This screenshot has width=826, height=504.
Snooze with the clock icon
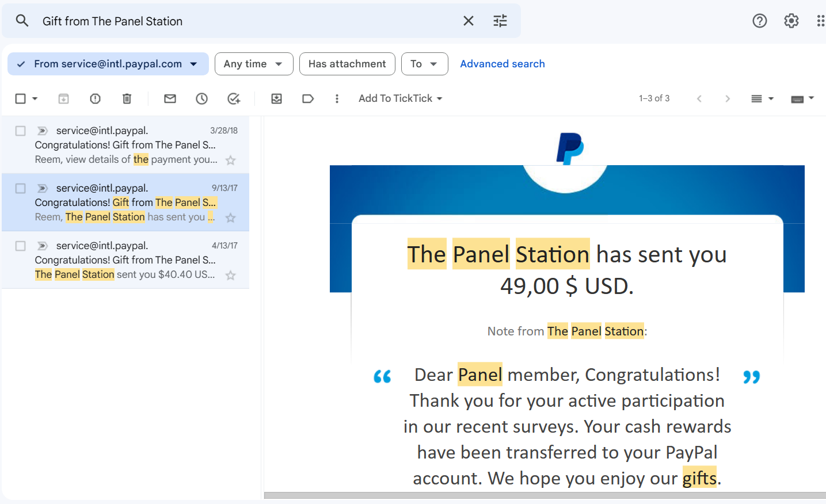coord(201,98)
